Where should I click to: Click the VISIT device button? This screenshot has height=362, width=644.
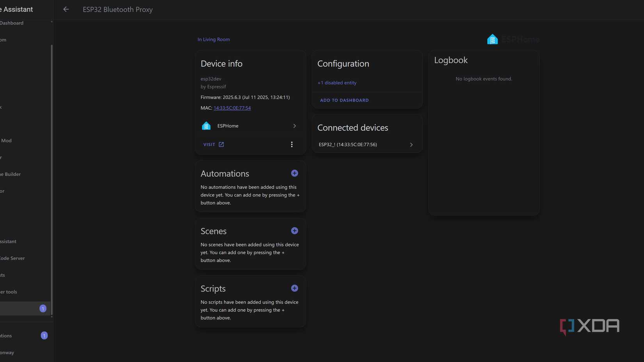click(x=209, y=144)
